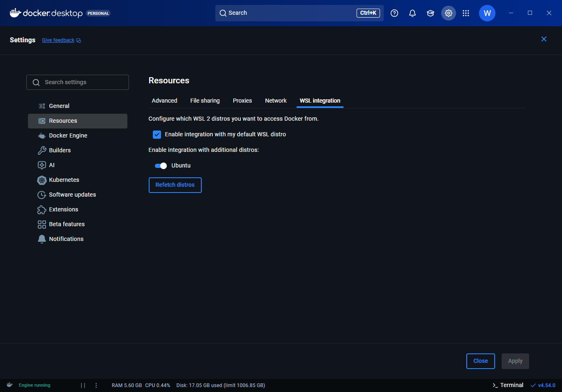Click the Search settings field

[x=78, y=82]
